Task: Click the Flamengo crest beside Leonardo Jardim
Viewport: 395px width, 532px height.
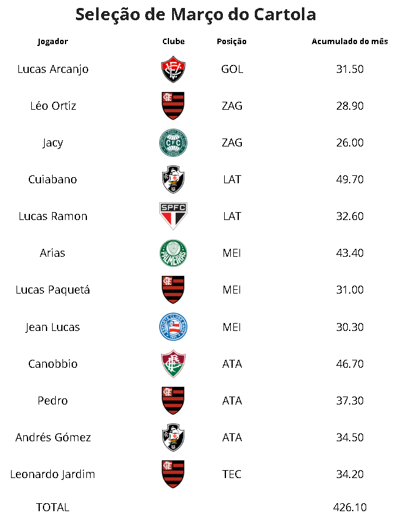Action: pyautogui.click(x=173, y=474)
